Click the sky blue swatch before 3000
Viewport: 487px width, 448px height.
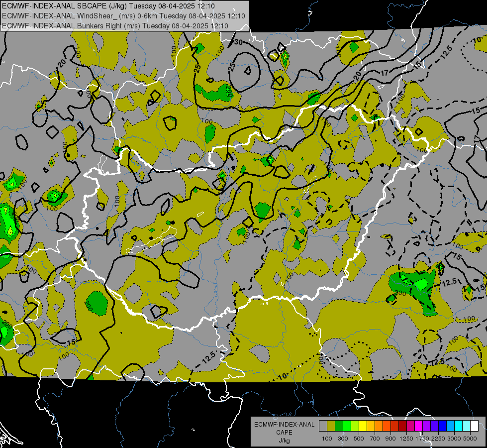pyautogui.click(x=450, y=426)
